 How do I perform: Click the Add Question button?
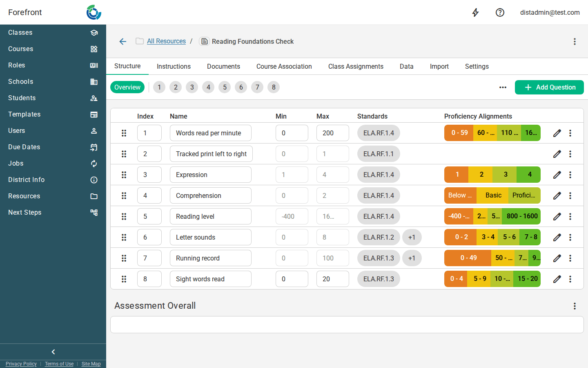549,87
